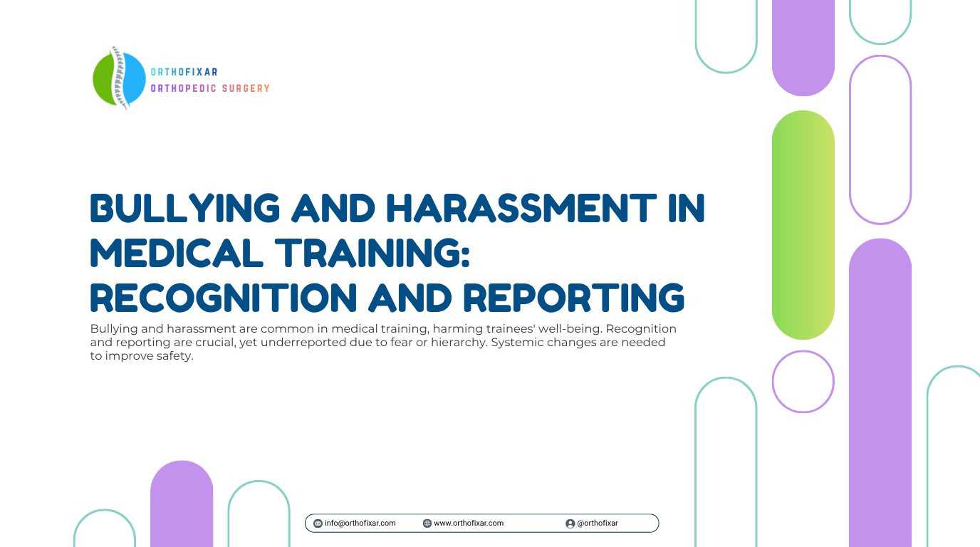Click the sentence 'to improve safety.'

[x=142, y=356]
